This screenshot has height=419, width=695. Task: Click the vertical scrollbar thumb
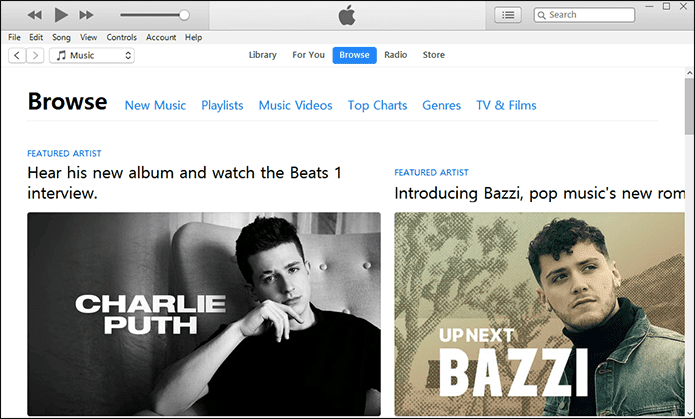click(x=689, y=106)
